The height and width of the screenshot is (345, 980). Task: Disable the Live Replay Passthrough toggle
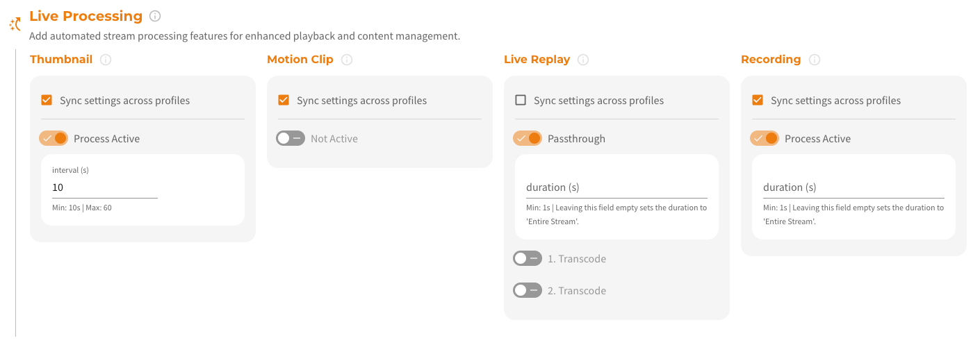pos(528,138)
